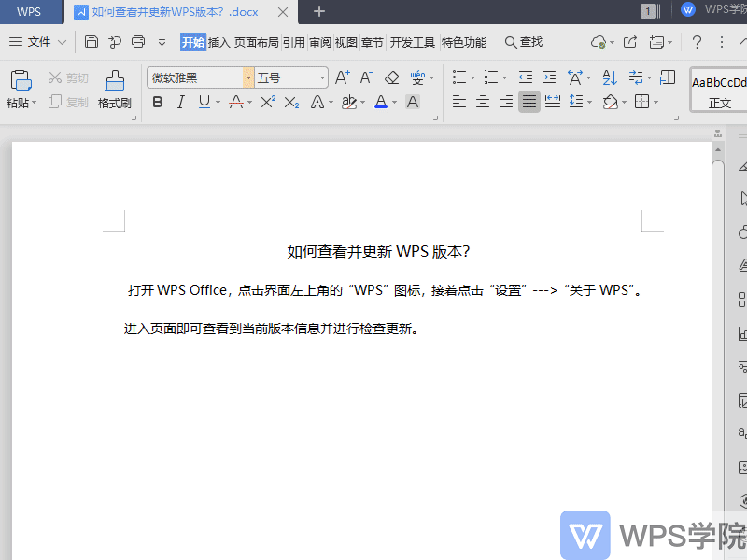This screenshot has height=560, width=747.
Task: Switch to the 视图 tab
Action: coord(345,42)
